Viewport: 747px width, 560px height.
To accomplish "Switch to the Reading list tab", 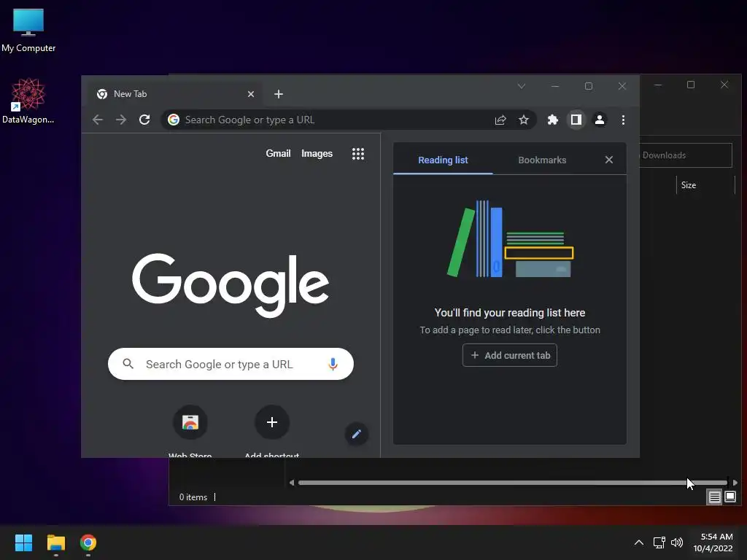I will (x=443, y=160).
